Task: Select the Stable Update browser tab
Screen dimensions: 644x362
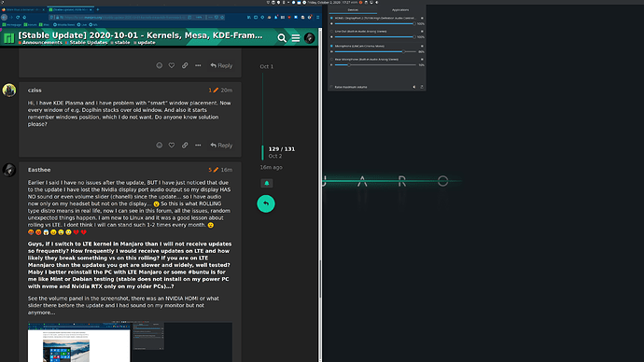Action: pyautogui.click(x=71, y=9)
